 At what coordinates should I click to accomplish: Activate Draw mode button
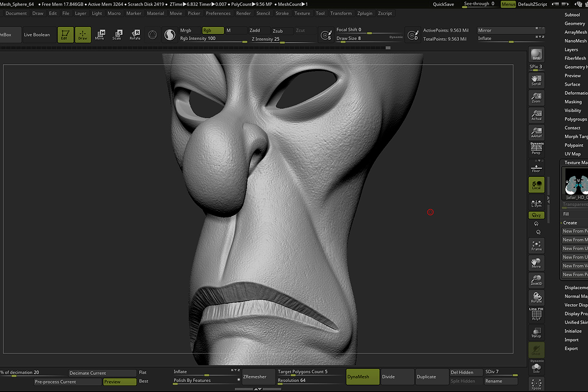[83, 34]
